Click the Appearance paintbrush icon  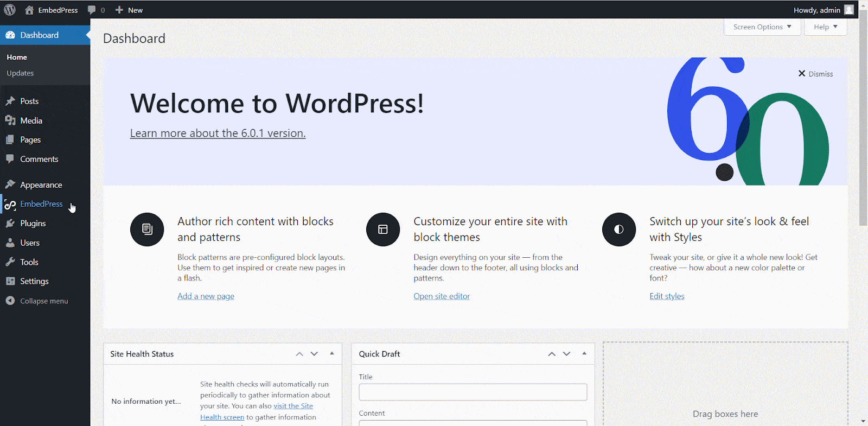(x=10, y=185)
